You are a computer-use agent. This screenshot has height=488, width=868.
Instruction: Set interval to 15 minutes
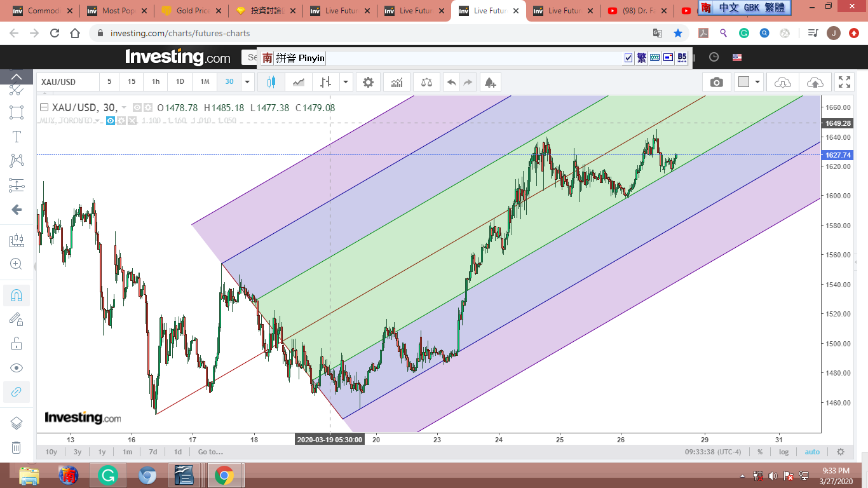pos(132,82)
